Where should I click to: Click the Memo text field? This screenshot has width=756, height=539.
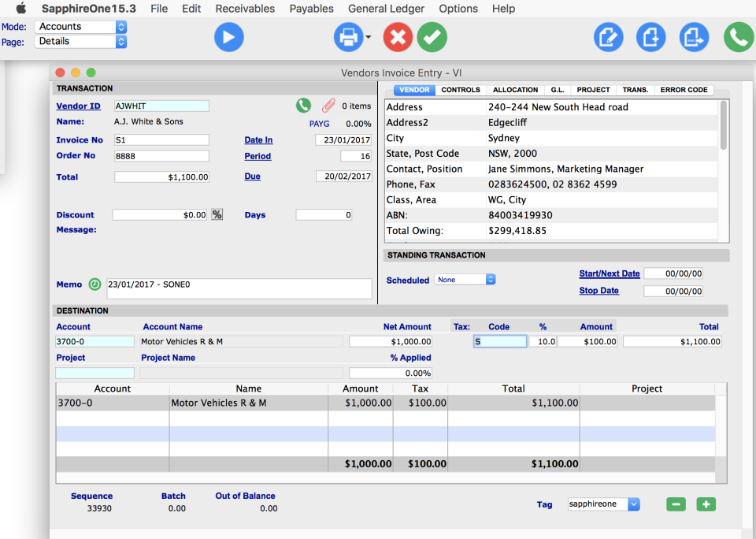(239, 288)
